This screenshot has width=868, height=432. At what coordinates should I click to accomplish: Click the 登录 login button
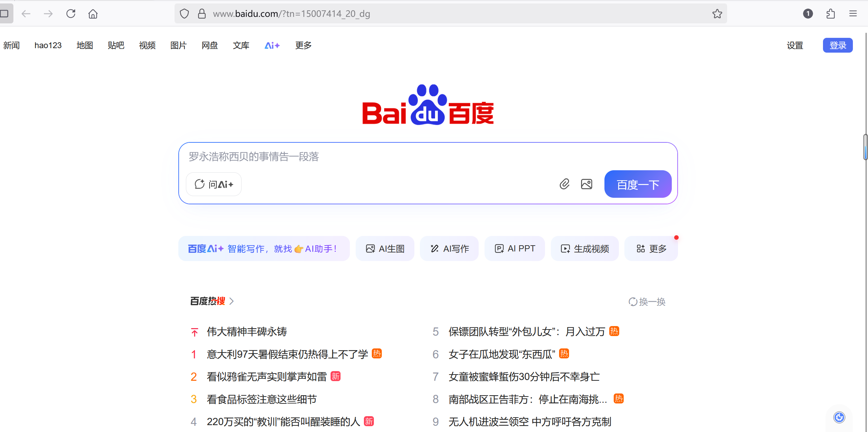coord(838,45)
